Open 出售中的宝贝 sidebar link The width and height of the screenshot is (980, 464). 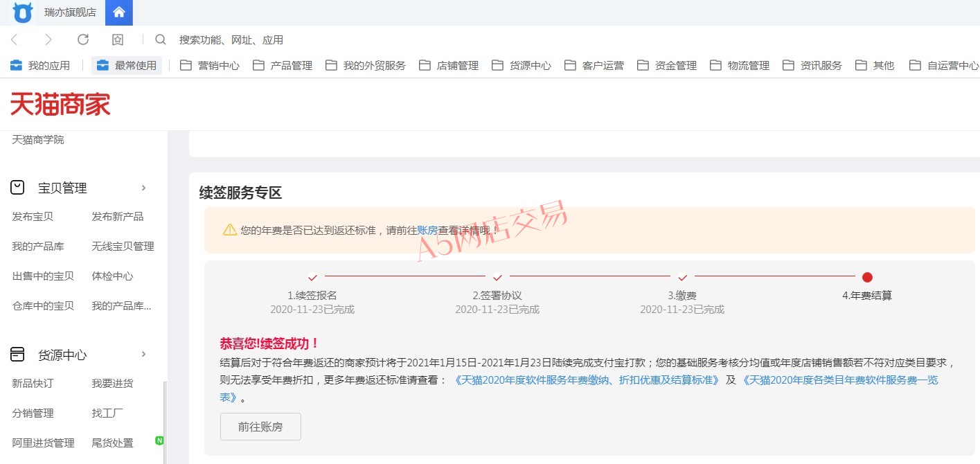pos(43,276)
